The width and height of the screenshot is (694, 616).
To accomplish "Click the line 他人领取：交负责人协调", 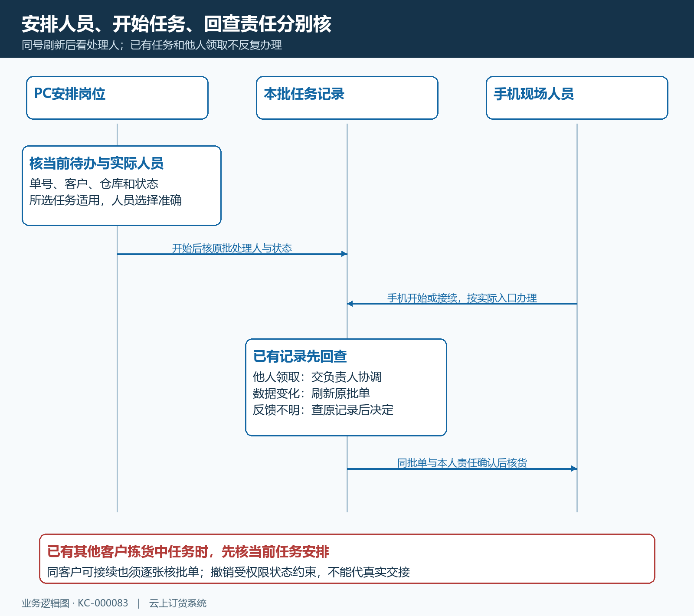I will coord(317,377).
